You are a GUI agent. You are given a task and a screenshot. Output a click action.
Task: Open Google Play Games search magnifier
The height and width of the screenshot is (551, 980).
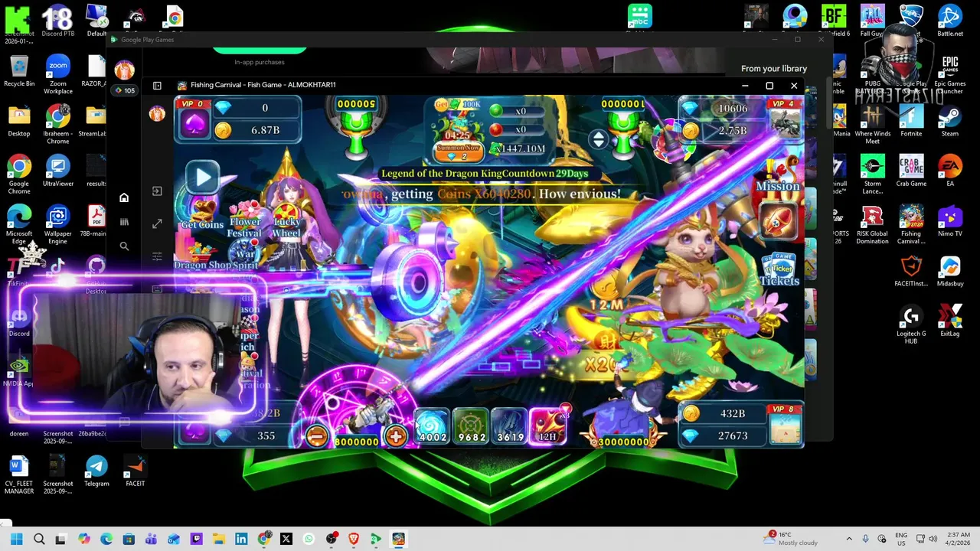tap(124, 246)
